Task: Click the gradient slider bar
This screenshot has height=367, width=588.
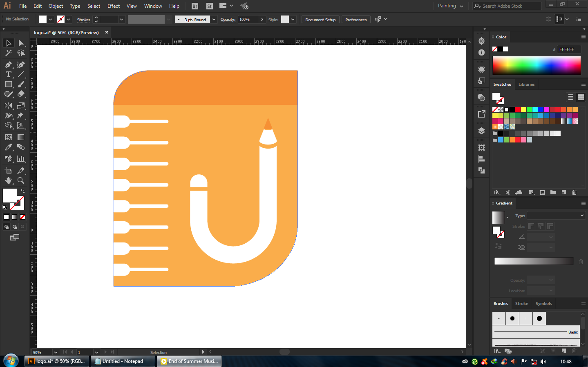Action: coord(534,261)
